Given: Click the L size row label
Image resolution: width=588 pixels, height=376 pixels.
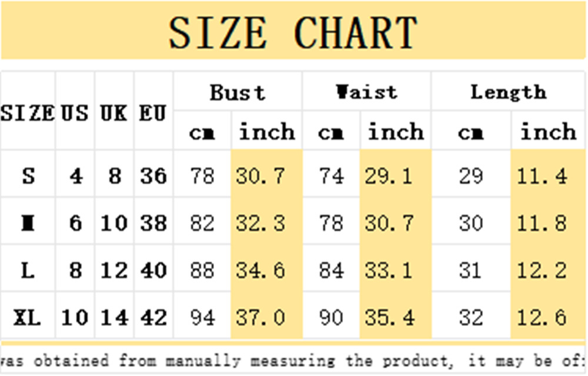Looking at the screenshot, I should tap(28, 270).
